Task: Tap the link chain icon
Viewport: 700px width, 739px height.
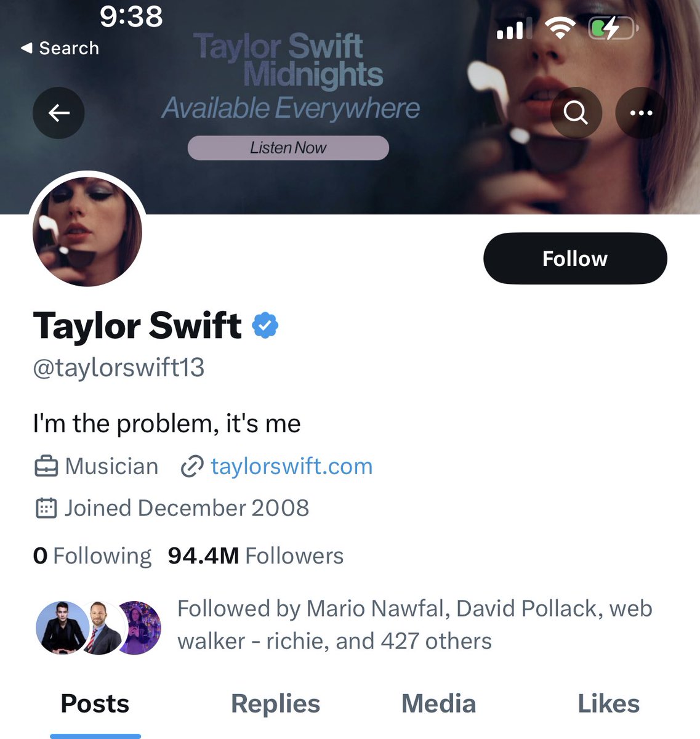Action: (x=191, y=467)
